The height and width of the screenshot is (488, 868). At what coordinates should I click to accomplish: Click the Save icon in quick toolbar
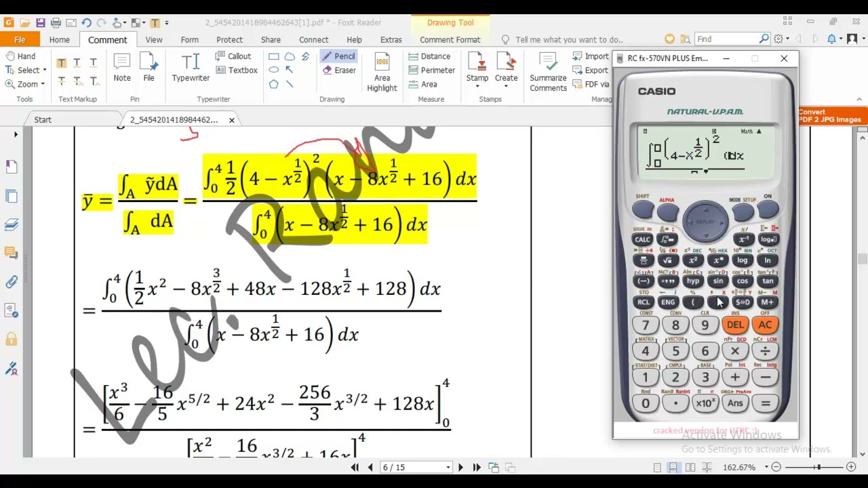coord(41,22)
